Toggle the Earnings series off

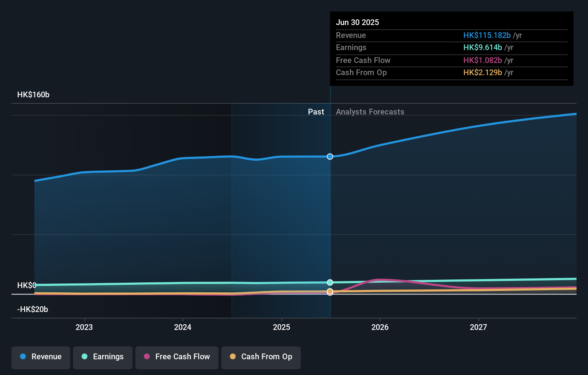pos(103,357)
